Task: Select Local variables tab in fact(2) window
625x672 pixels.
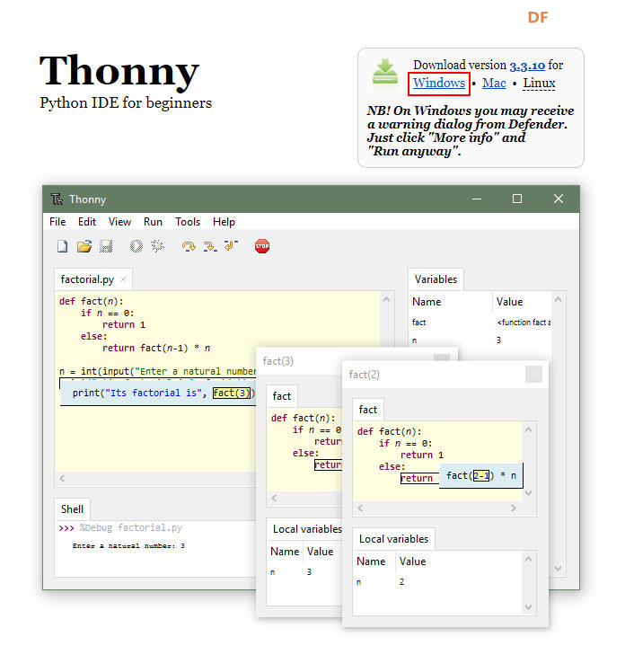Action: point(393,539)
